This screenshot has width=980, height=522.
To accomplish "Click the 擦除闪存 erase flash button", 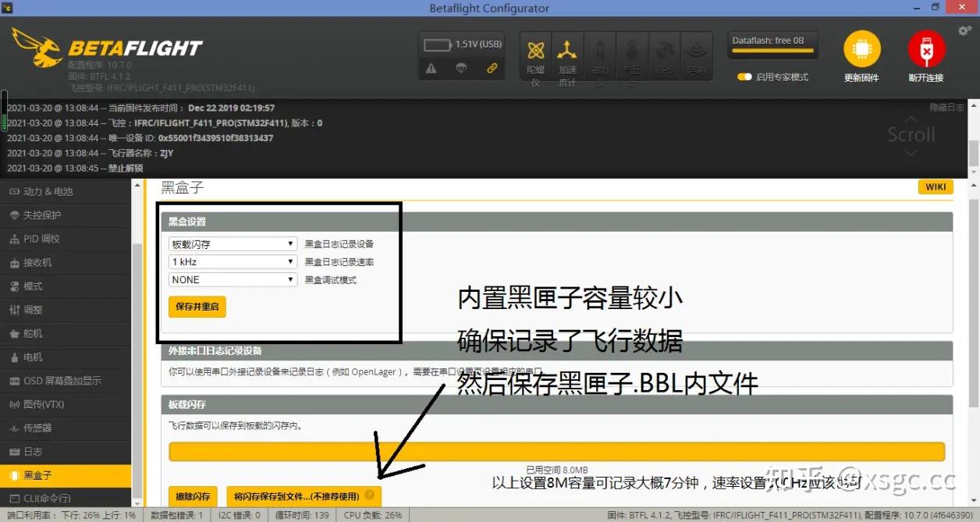I will [192, 496].
